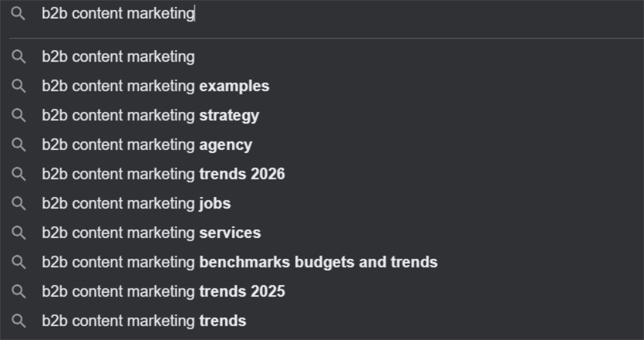Pick 'b2b content marketing services' suggestion
644x340 pixels.
click(x=151, y=233)
